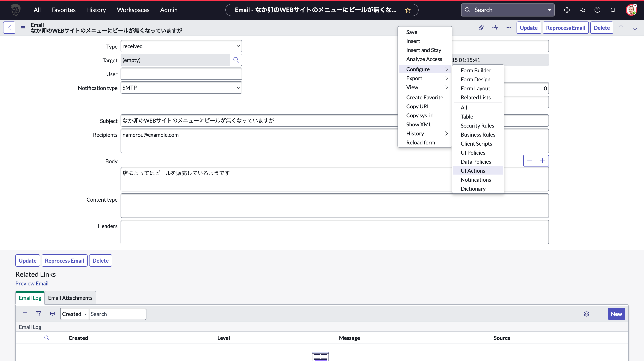This screenshot has height=361, width=644.
Task: Click the back arrow button
Action: tap(9, 28)
